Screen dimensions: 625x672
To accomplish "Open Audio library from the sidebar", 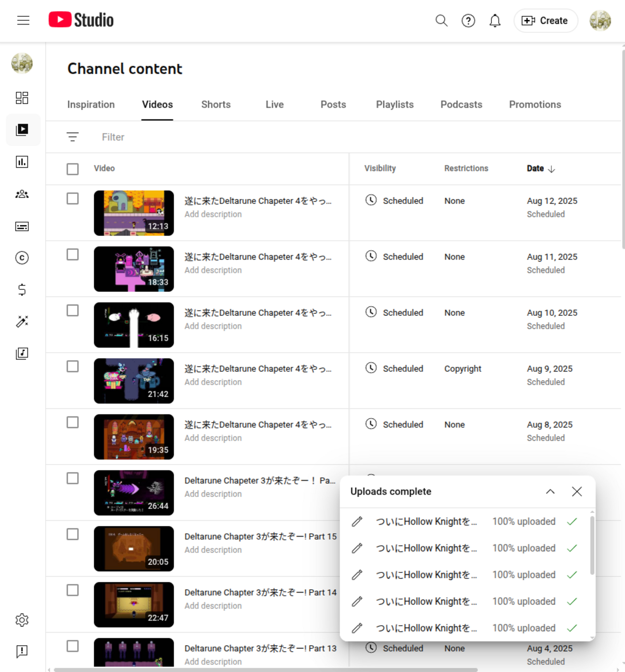I will (22, 353).
